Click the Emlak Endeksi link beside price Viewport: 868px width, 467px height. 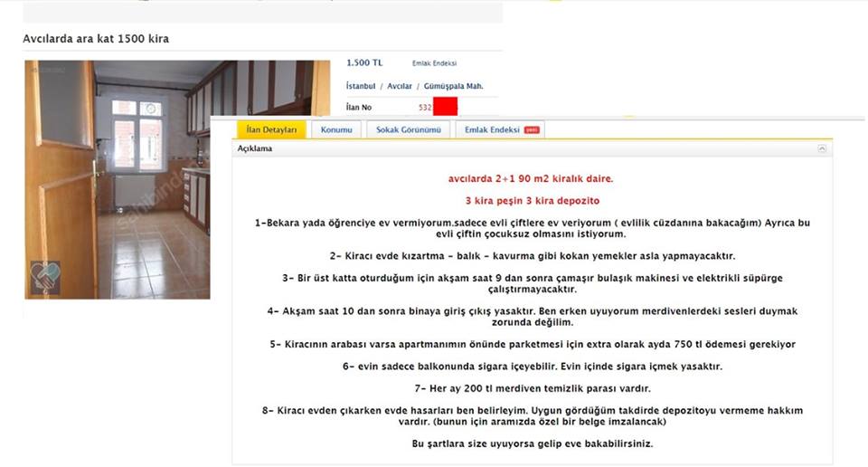434,63
